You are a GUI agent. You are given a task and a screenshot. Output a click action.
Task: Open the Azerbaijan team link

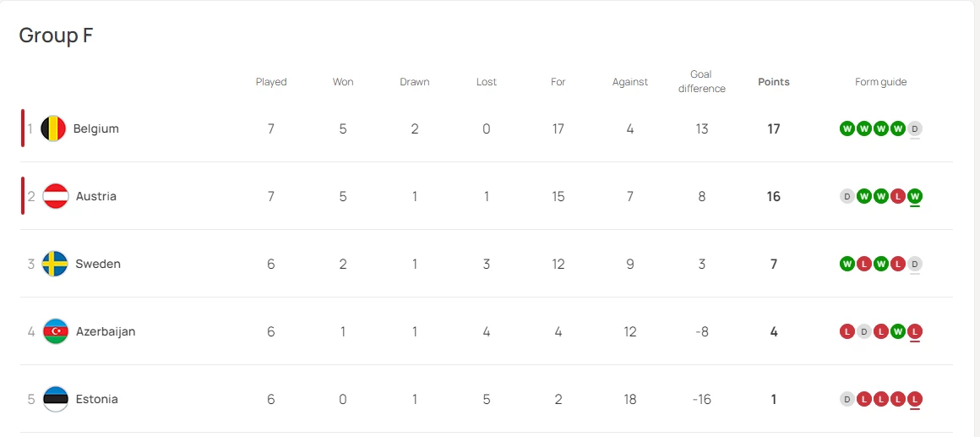coord(106,331)
